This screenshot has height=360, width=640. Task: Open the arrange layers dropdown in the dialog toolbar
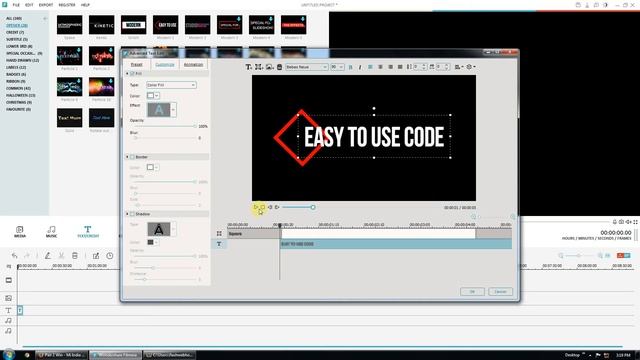(459, 67)
